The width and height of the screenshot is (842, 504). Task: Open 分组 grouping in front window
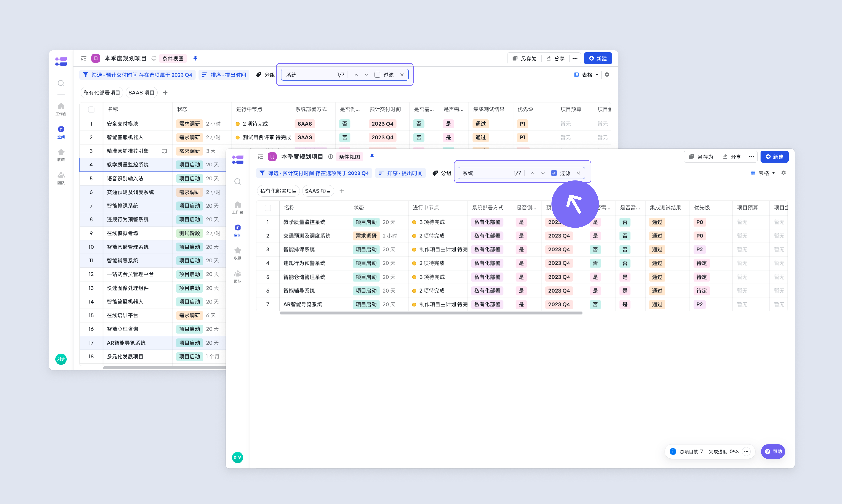click(442, 173)
